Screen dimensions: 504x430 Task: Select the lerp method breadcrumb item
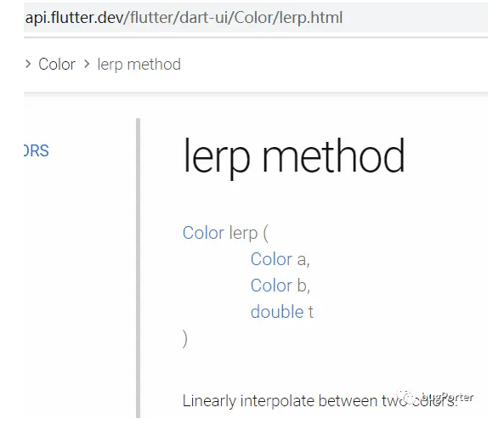pyautogui.click(x=139, y=65)
